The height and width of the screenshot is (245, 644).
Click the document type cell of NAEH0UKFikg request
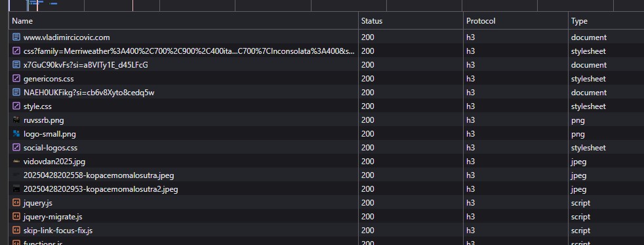coord(588,93)
